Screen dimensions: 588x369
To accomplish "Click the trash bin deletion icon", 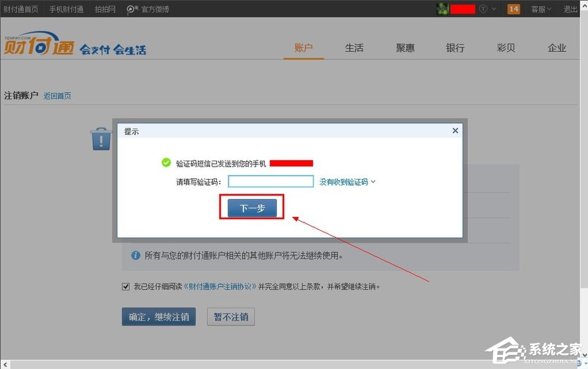I will (100, 138).
